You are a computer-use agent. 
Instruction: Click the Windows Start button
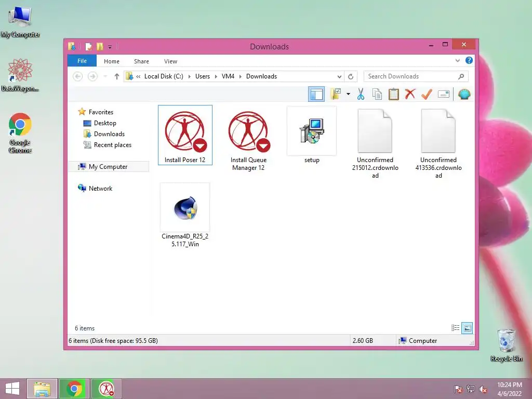click(x=12, y=389)
